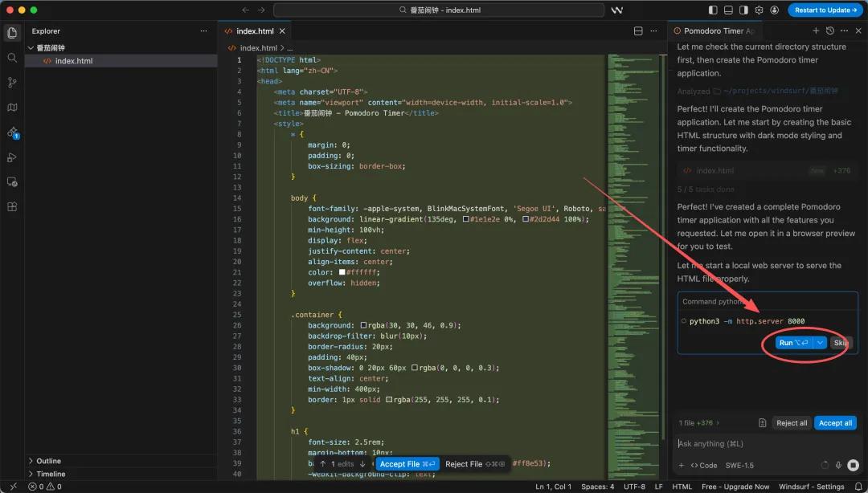Select the index.html editor tab
The image size is (868, 493).
(x=254, y=31)
